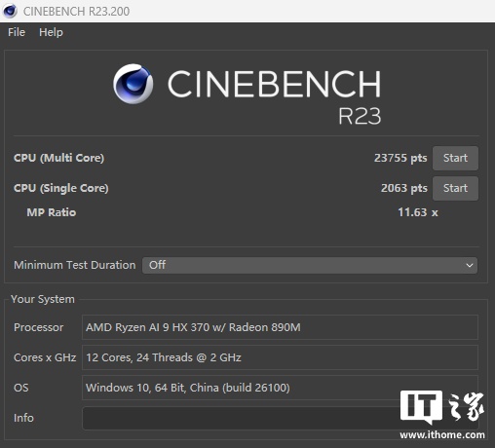Click the www.ithome.com watermark text

(x=442, y=434)
